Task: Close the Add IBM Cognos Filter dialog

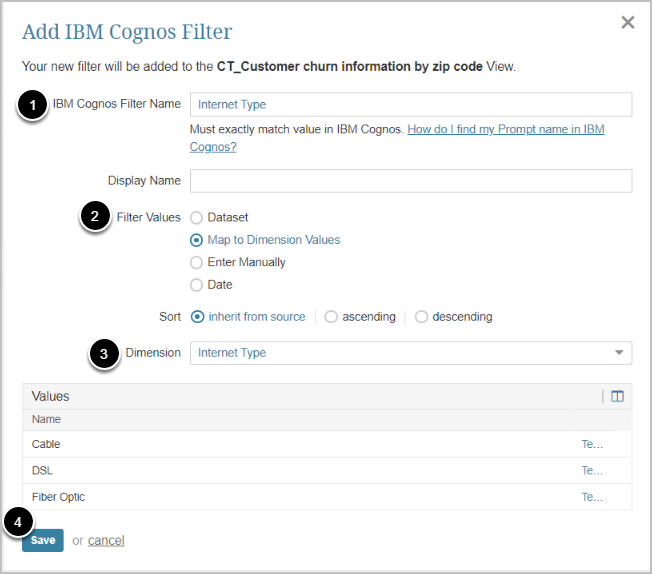Action: [x=627, y=23]
